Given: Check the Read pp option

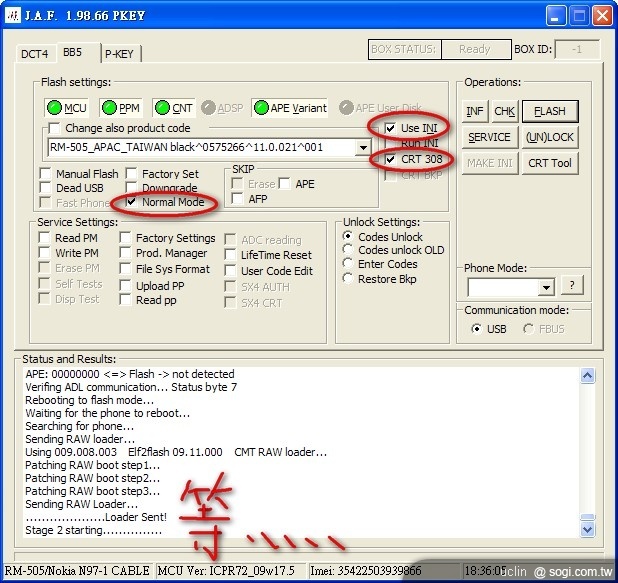Looking at the screenshot, I should coord(125,300).
